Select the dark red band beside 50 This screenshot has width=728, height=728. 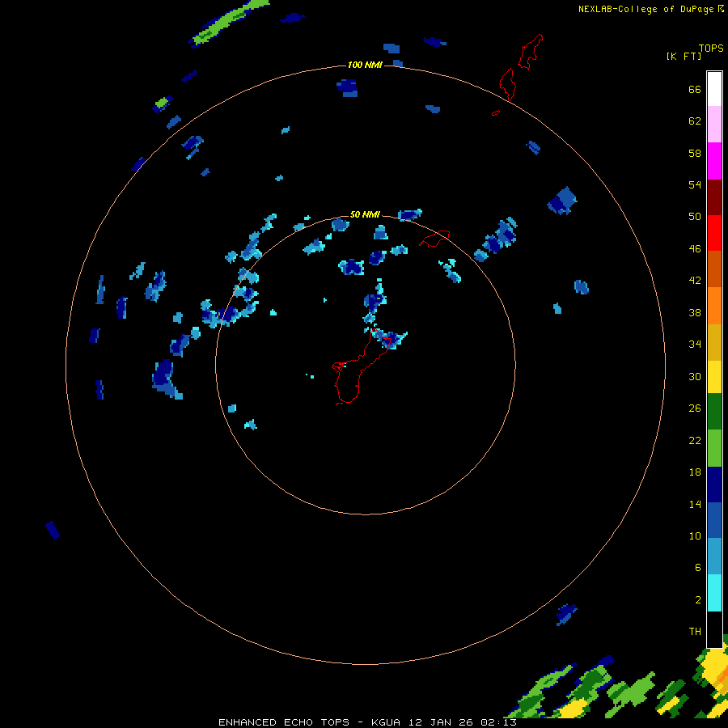pyautogui.click(x=714, y=197)
